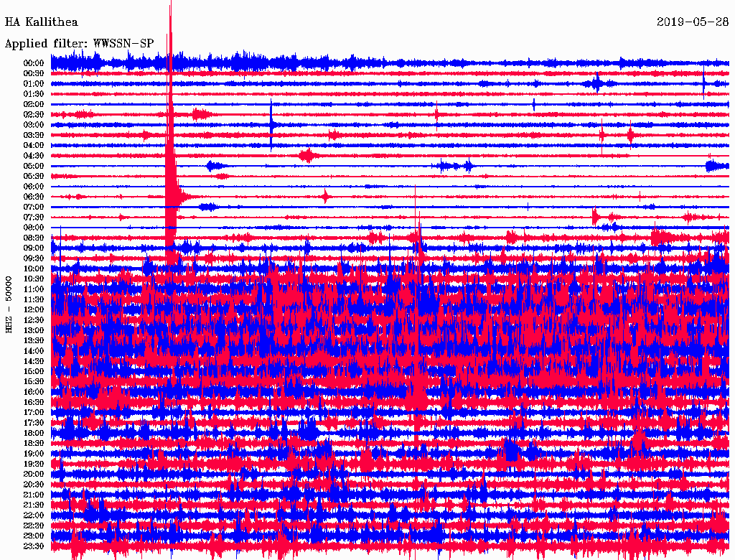This screenshot has height=560, width=735.
Task: Select the 01:30 time label
Action: pos(34,94)
